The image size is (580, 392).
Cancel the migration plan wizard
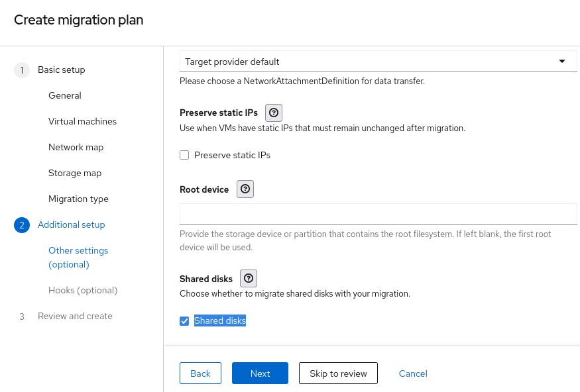(x=413, y=373)
